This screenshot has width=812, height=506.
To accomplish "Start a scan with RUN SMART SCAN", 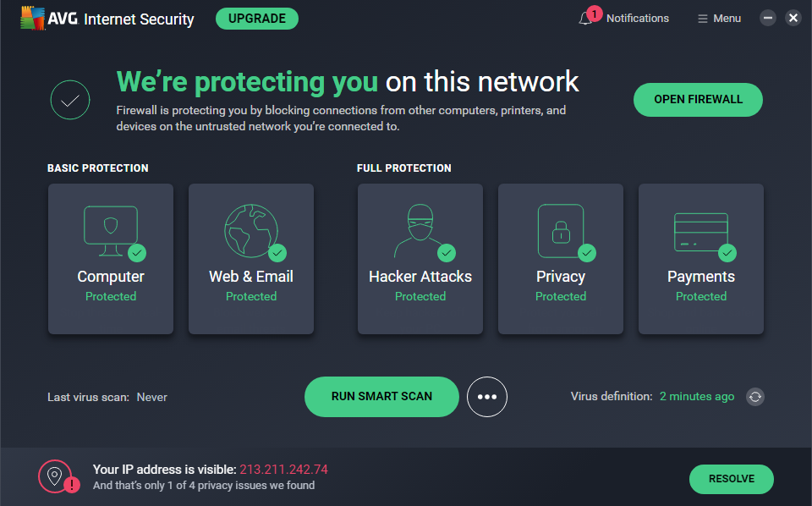I will 381,397.
